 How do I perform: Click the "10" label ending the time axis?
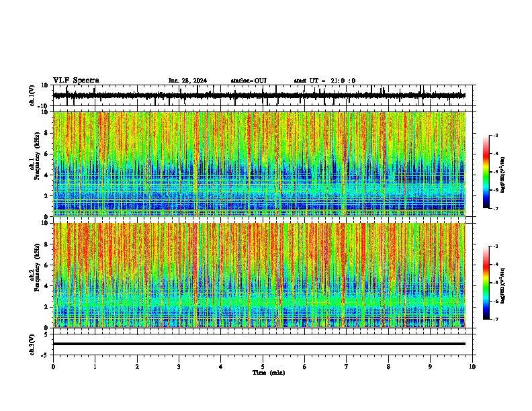click(x=472, y=367)
